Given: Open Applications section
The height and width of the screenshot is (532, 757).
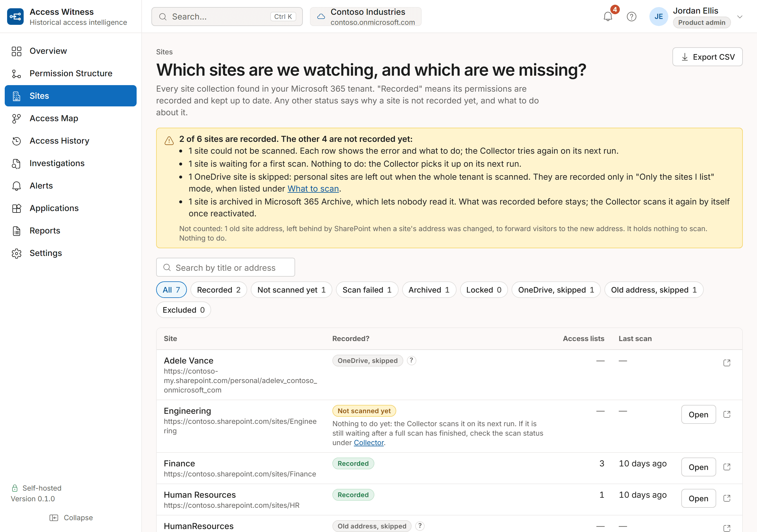Looking at the screenshot, I should 71,208.
